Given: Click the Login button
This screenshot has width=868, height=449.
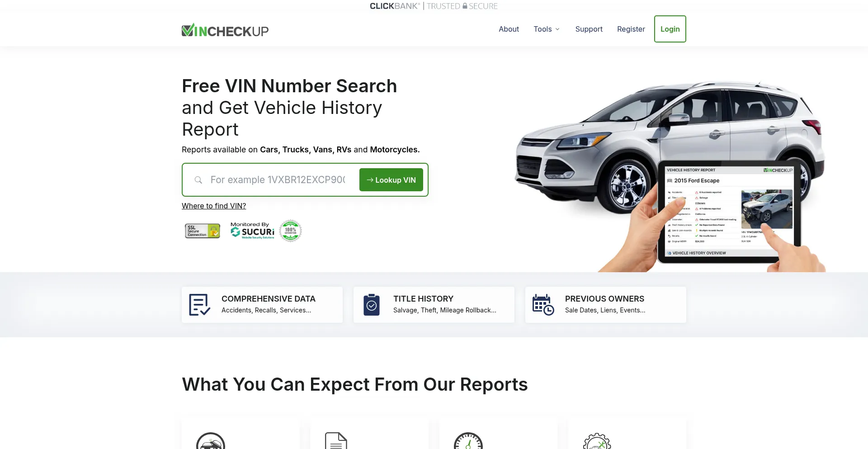Looking at the screenshot, I should [x=670, y=29].
